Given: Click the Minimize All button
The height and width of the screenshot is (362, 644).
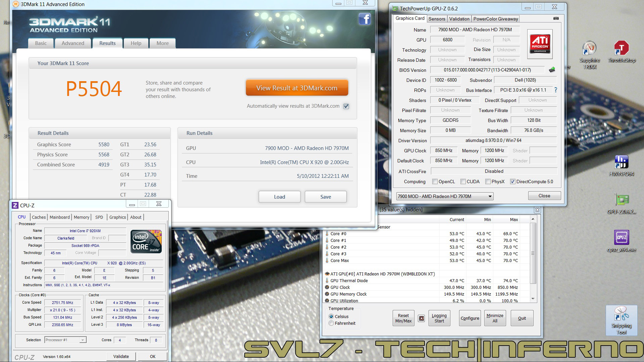Looking at the screenshot, I should [495, 318].
